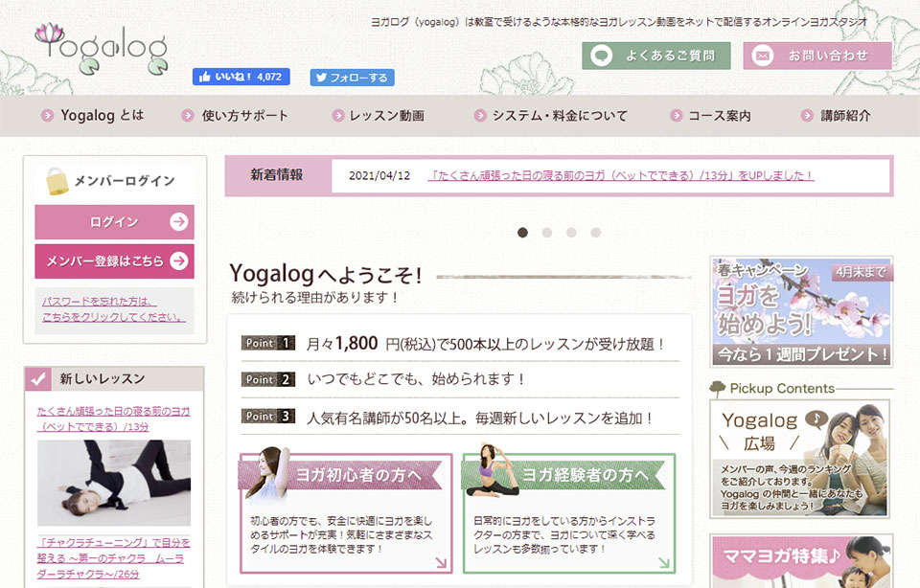Open the Yogalog とは menu item
This screenshot has width=920, height=588.
[x=93, y=116]
